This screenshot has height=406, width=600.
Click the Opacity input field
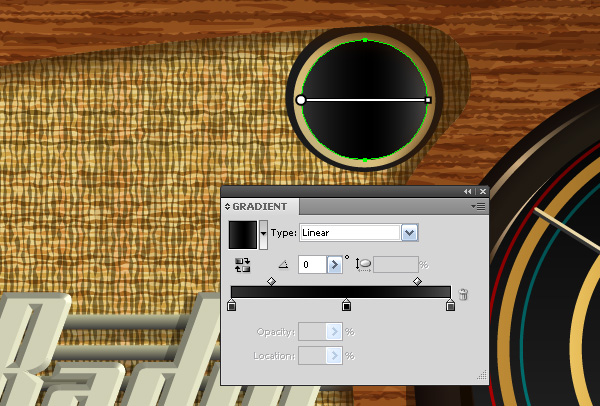click(x=312, y=331)
